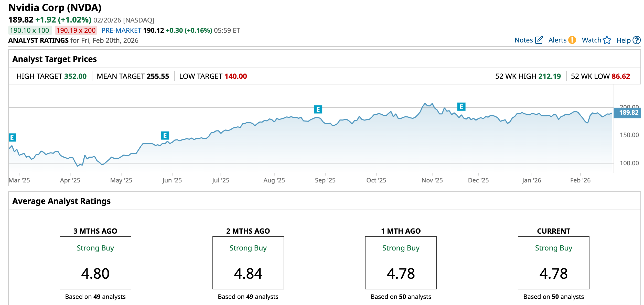Click the earnings E marker near Mar '25
Image resolution: width=644 pixels, height=305 pixels.
coord(12,138)
